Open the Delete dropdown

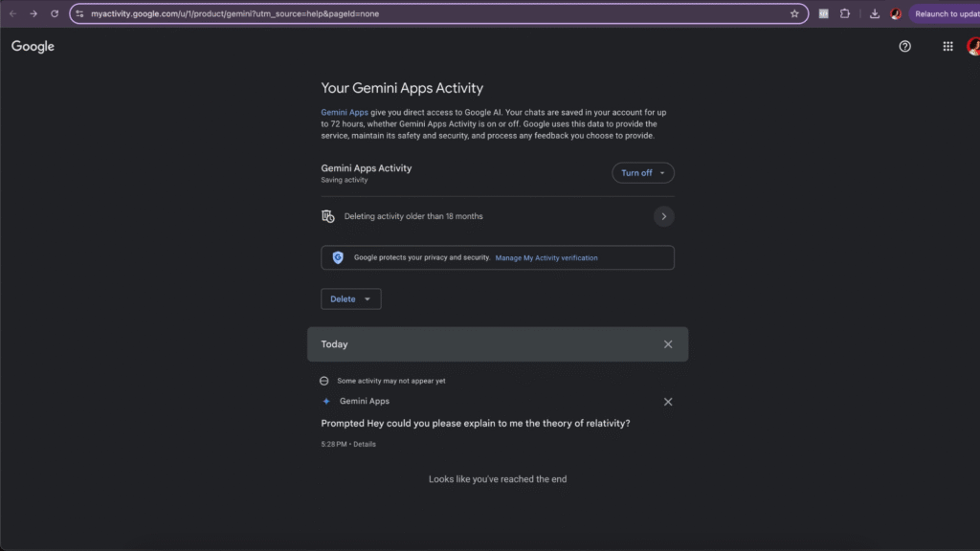tap(350, 298)
